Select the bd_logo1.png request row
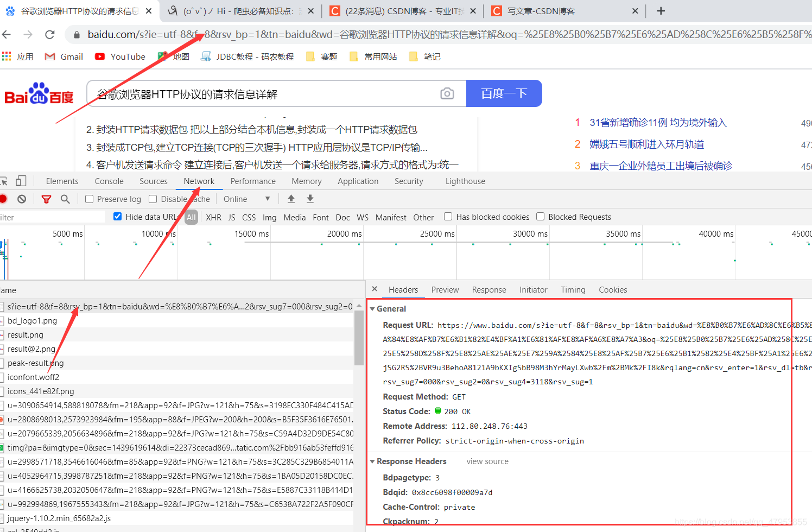The image size is (812, 532). coord(177,321)
